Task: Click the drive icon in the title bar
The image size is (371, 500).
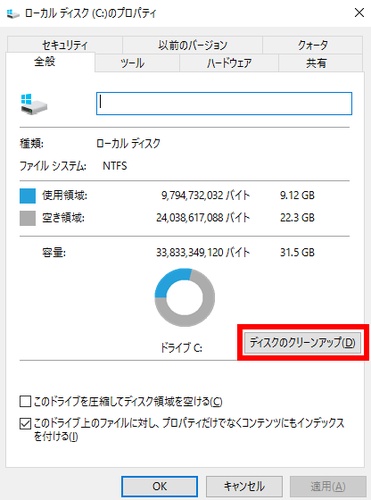Action: [13, 13]
